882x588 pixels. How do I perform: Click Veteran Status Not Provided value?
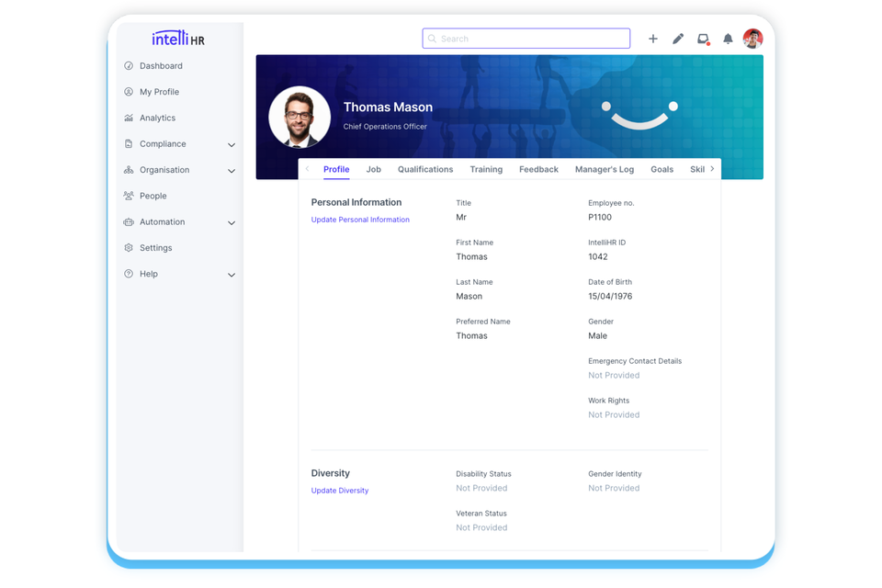(x=481, y=527)
